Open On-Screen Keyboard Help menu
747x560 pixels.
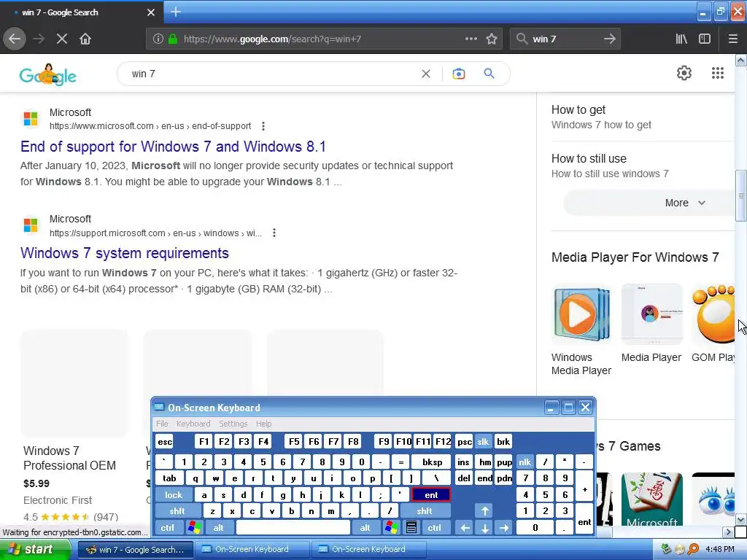tap(263, 424)
